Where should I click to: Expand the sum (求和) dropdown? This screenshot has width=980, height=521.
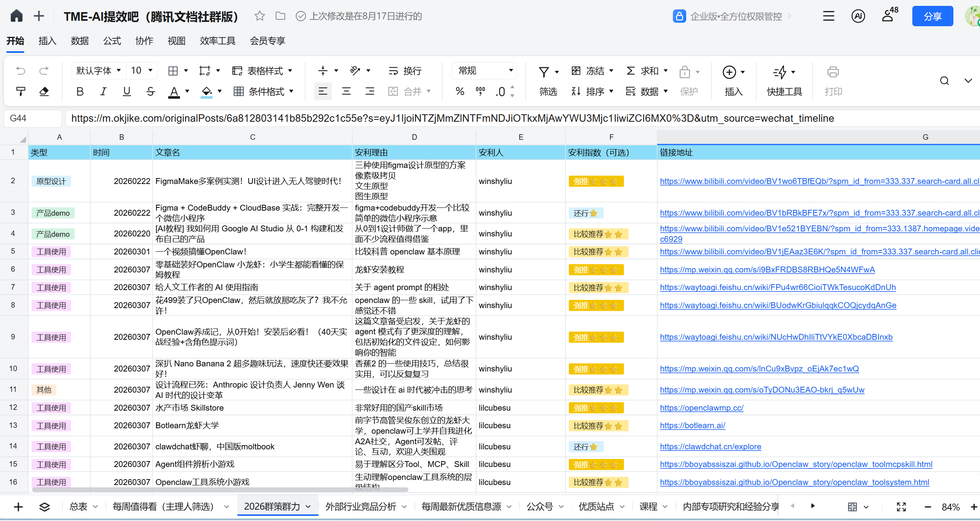pos(665,71)
